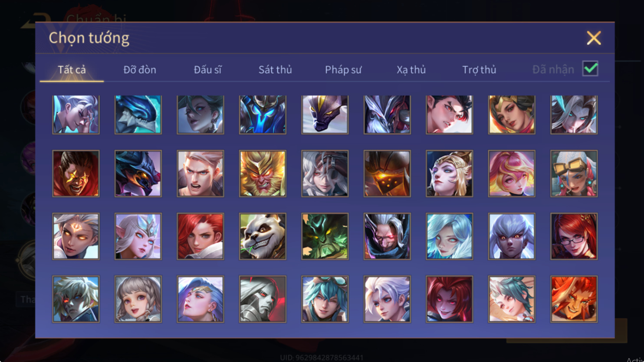
Task: Select the glowing orange helmet hero
Action: click(387, 173)
